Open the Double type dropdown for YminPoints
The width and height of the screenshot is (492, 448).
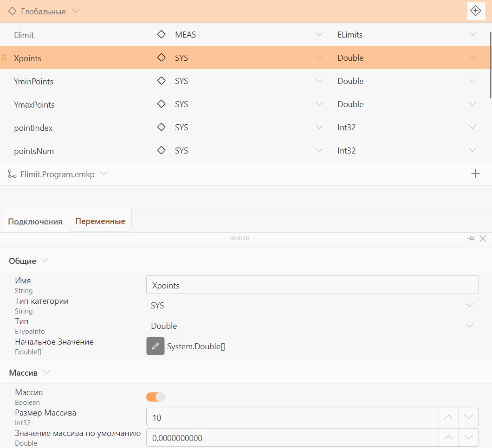[x=472, y=81]
